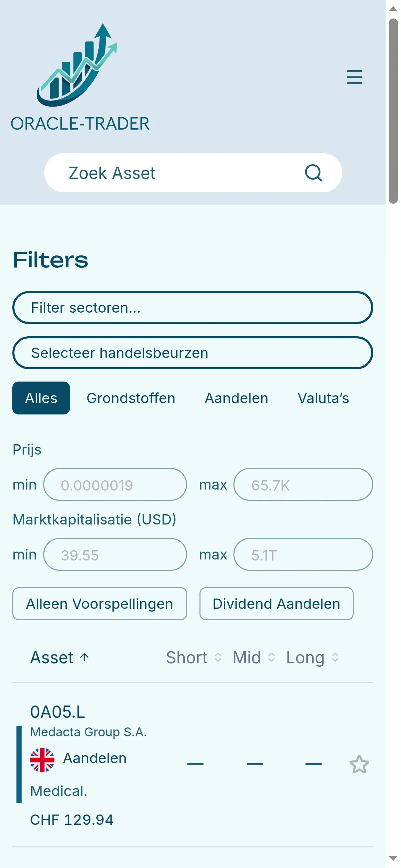Select the Alles tab
Image resolution: width=401 pixels, height=868 pixels.
coord(41,398)
